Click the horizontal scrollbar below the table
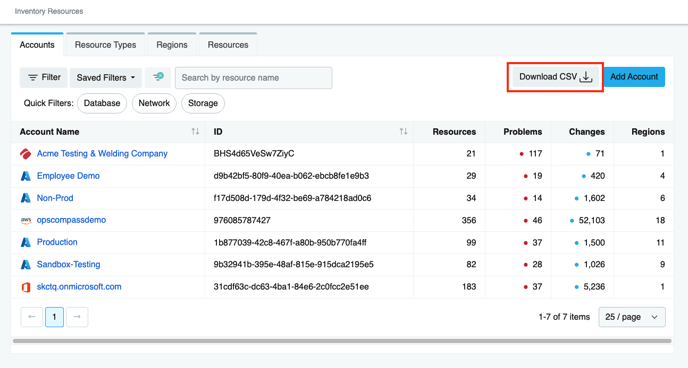Viewport: 688px width, 368px height. click(x=342, y=341)
